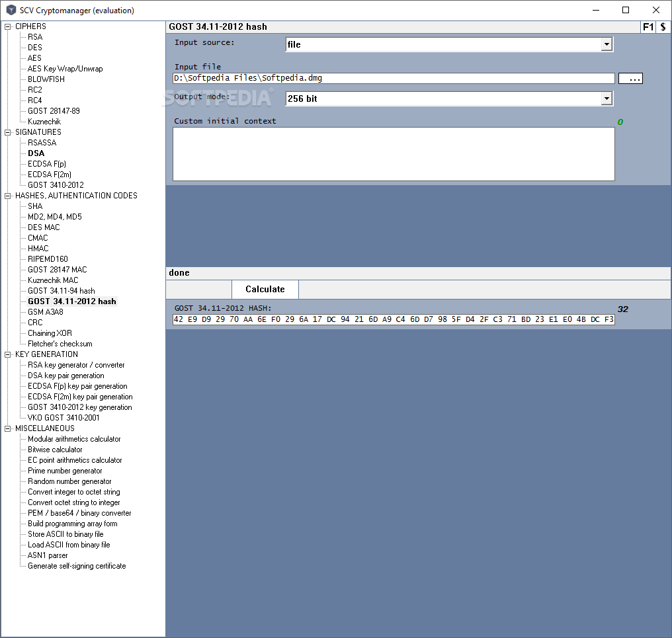Select HMAC item
Image resolution: width=672 pixels, height=638 pixels.
[x=38, y=249]
